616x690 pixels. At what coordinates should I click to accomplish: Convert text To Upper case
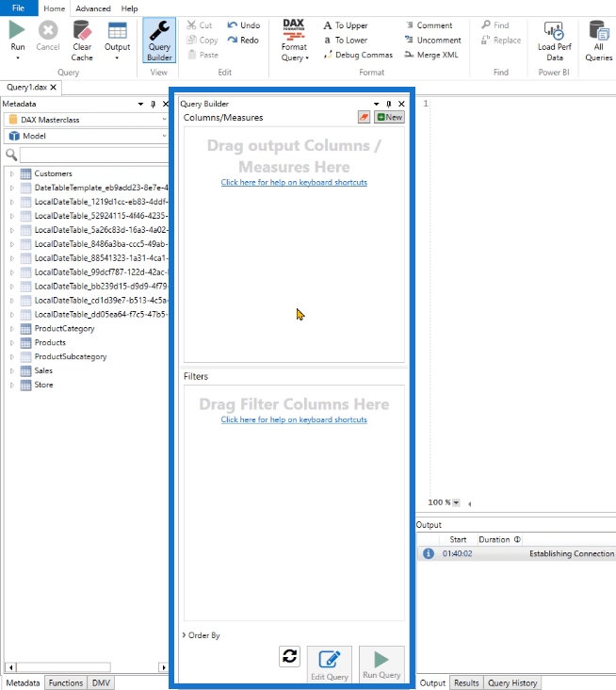(x=346, y=25)
